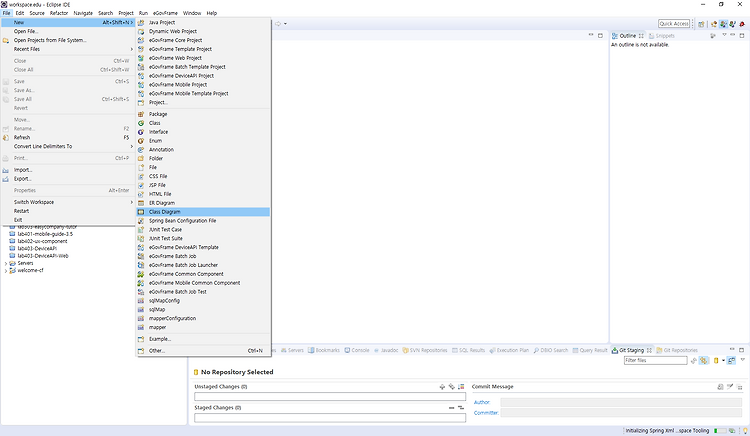Select eGovFrame Batch Job Launcher
This screenshot has width=750, height=436.
coord(203,265)
